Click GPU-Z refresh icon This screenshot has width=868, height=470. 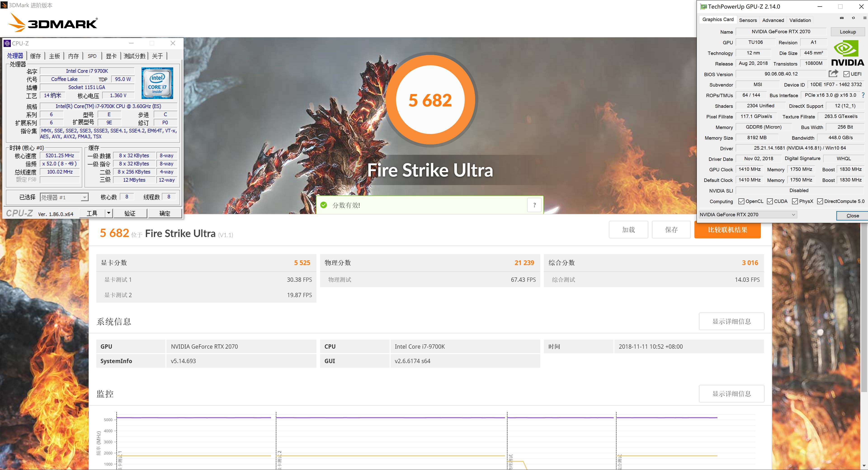853,18
